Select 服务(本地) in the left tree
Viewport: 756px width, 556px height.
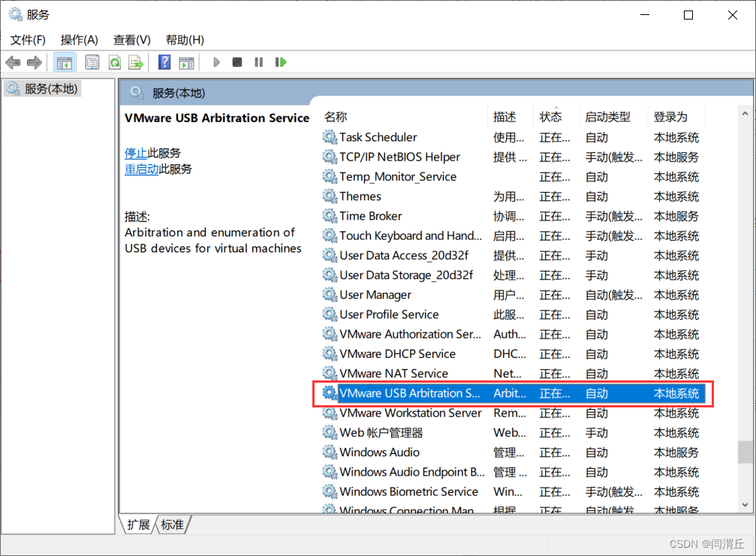[43, 89]
